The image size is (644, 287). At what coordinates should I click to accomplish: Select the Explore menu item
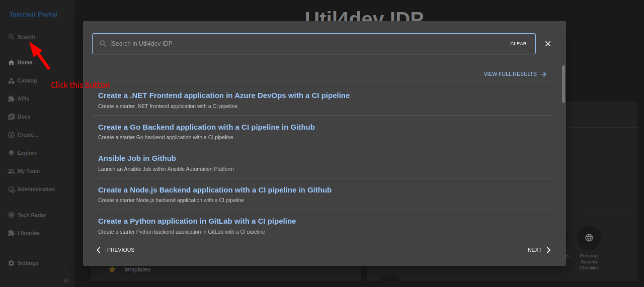click(x=27, y=153)
